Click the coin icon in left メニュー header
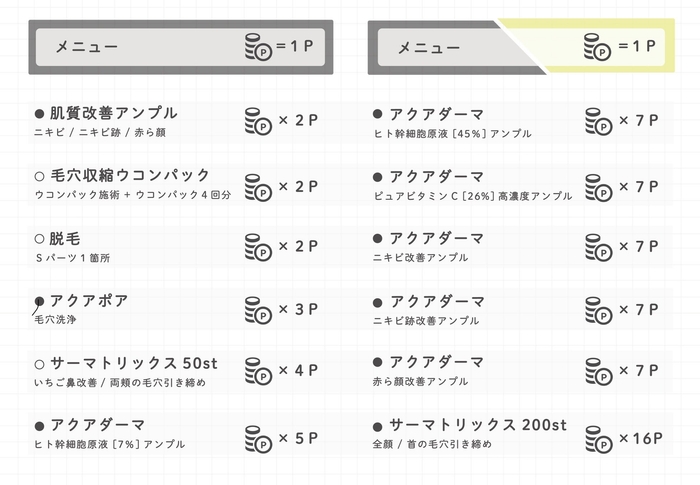 coord(258,47)
